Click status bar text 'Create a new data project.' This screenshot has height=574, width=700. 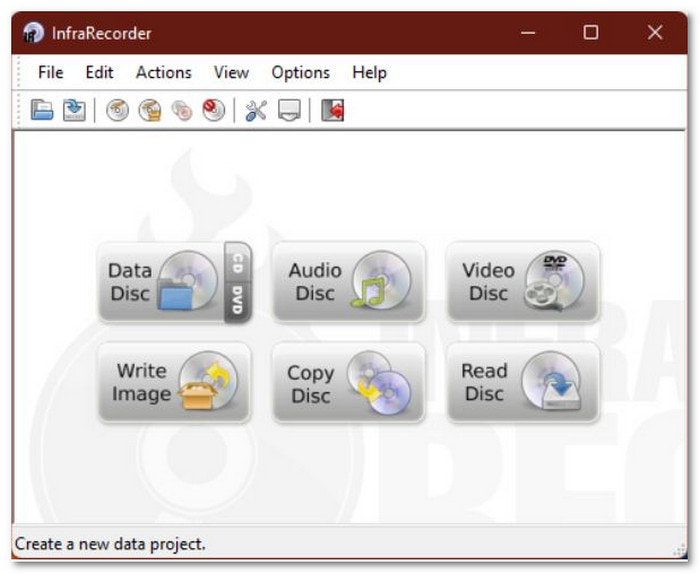(110, 544)
